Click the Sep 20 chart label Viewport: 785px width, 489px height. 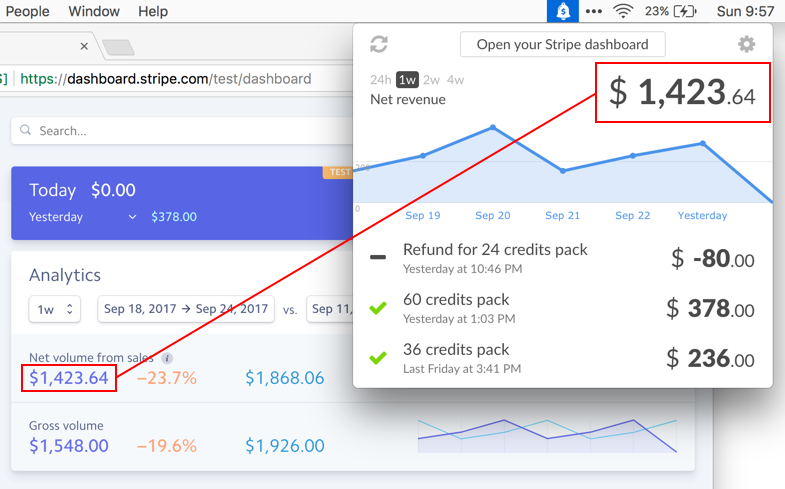pyautogui.click(x=493, y=215)
